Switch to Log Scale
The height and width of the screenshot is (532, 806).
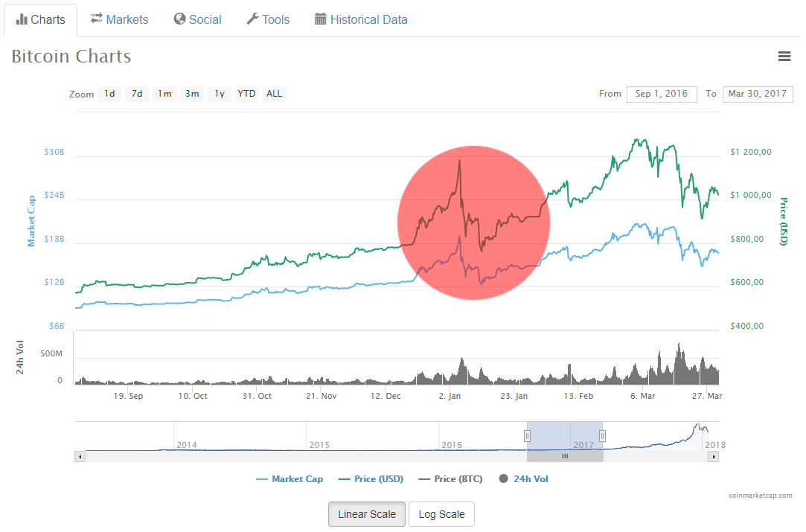click(441, 514)
